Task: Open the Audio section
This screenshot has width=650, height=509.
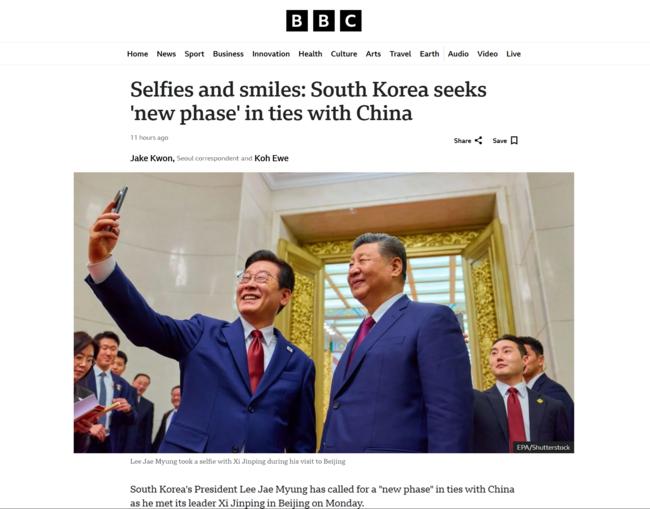Action: tap(458, 54)
